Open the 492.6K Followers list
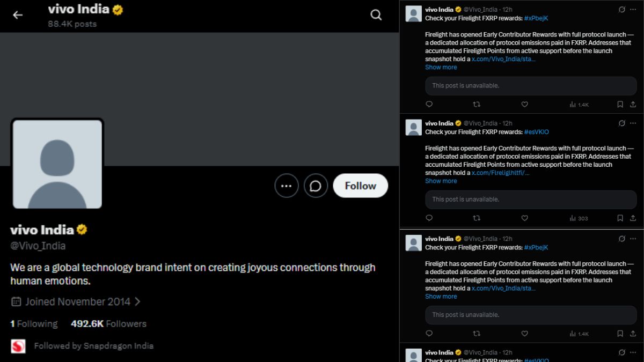Image resolution: width=644 pixels, height=362 pixels. 108,324
